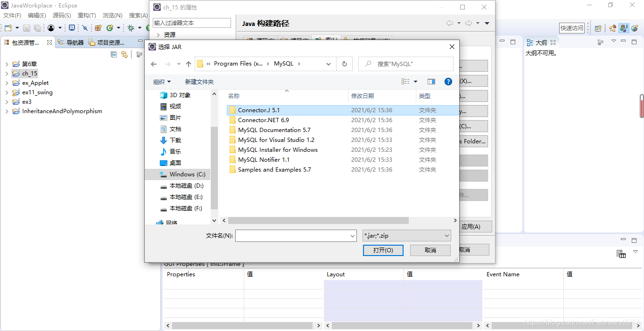Click the skip all breakpoints icon

[x=85, y=28]
